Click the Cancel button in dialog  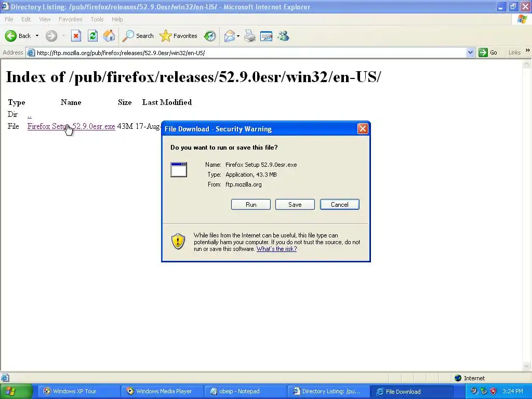point(340,205)
